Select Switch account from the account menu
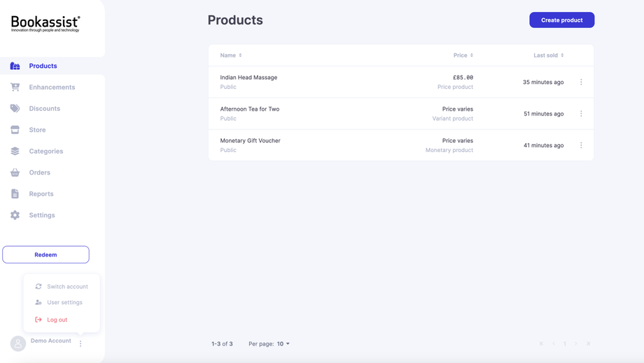644x363 pixels. coord(67,287)
